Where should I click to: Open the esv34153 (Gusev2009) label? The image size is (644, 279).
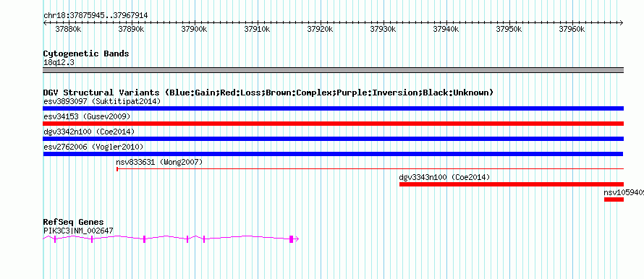[x=87, y=116]
